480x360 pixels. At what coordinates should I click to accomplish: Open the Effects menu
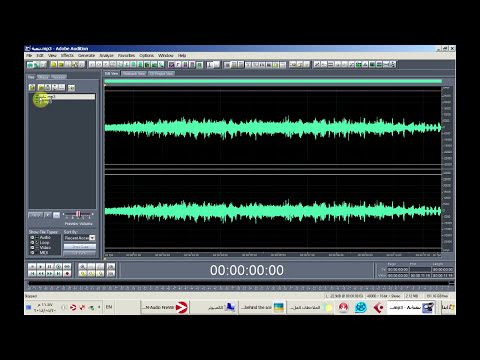tap(67, 55)
